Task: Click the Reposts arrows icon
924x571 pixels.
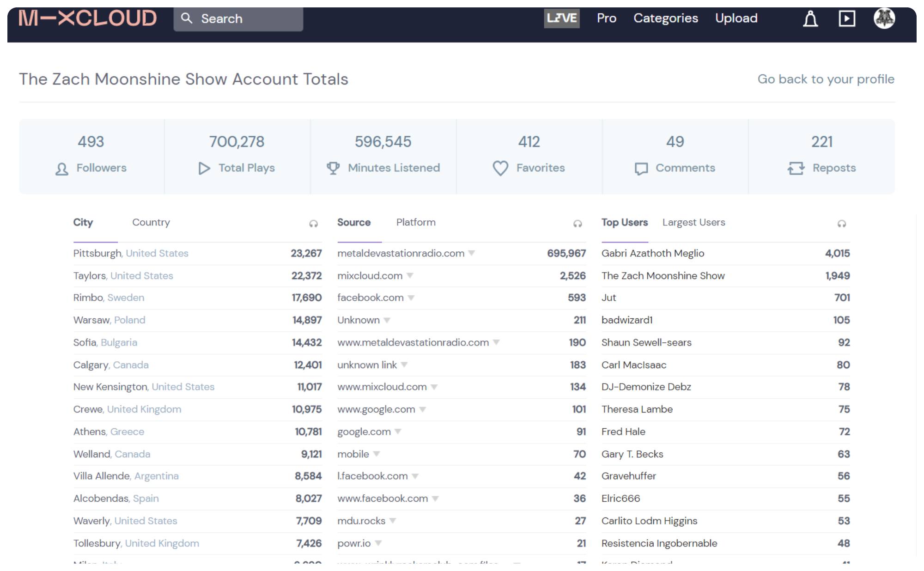Action: (x=796, y=168)
